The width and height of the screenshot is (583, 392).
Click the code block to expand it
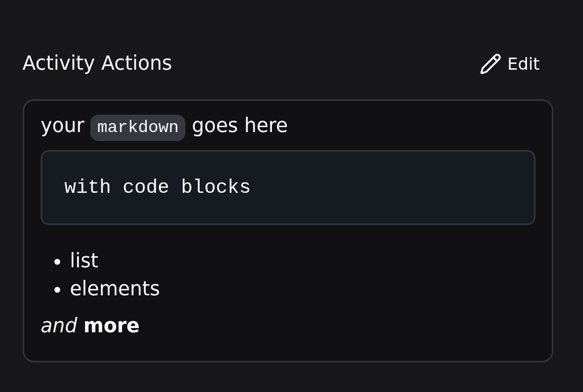[288, 187]
